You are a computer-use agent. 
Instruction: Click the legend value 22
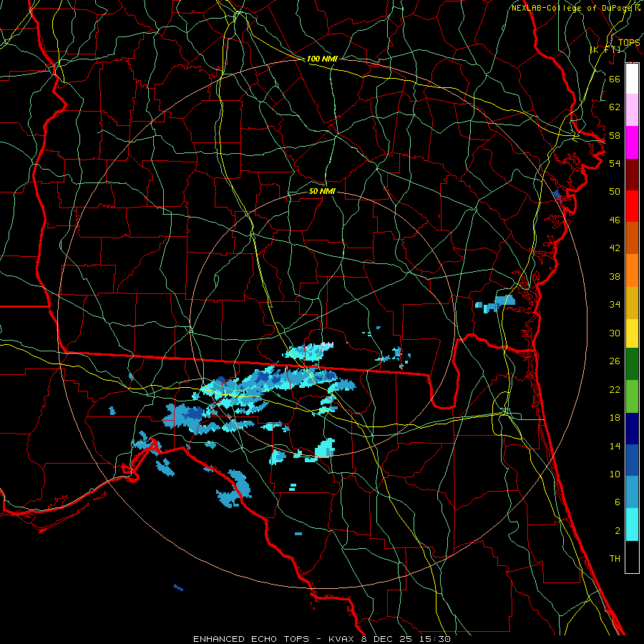(x=615, y=389)
